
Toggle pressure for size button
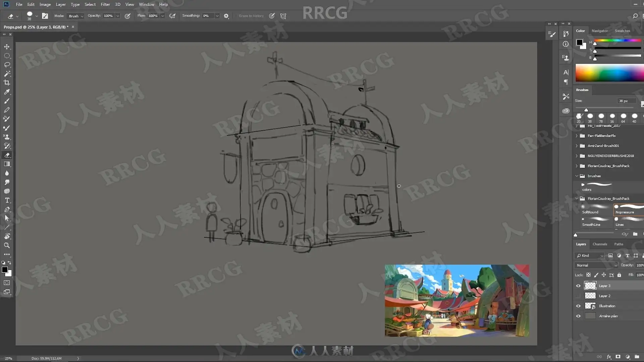tap(272, 16)
